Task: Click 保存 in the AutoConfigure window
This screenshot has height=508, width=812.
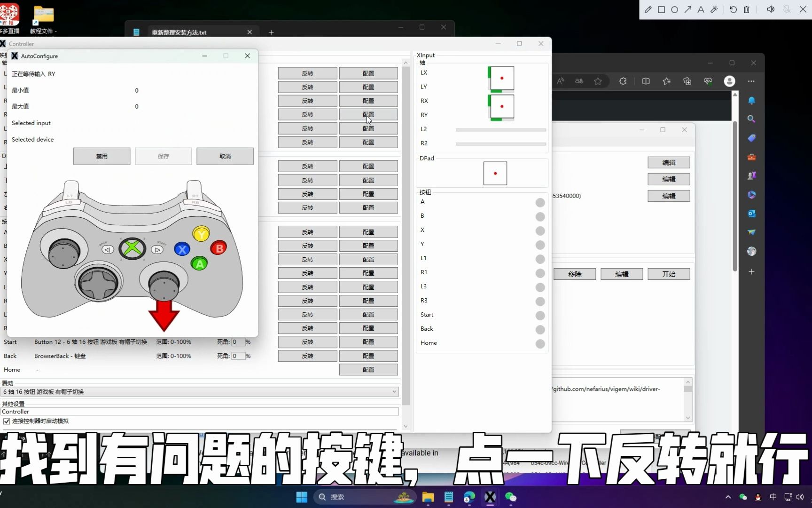Action: [x=163, y=156]
